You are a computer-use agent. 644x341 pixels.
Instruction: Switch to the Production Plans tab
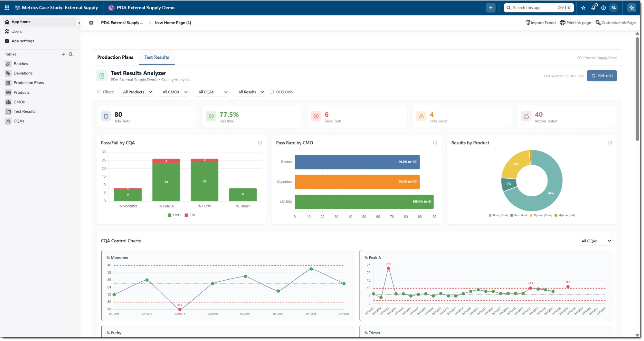click(x=115, y=57)
